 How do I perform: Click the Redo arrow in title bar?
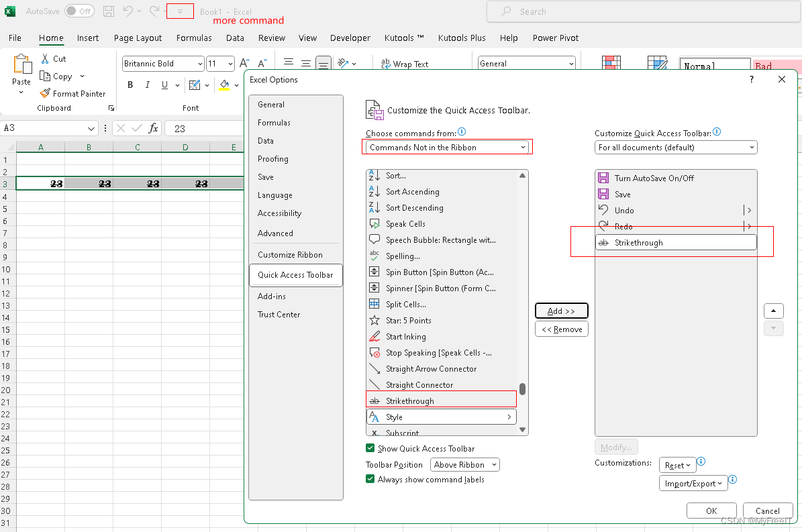coord(154,11)
